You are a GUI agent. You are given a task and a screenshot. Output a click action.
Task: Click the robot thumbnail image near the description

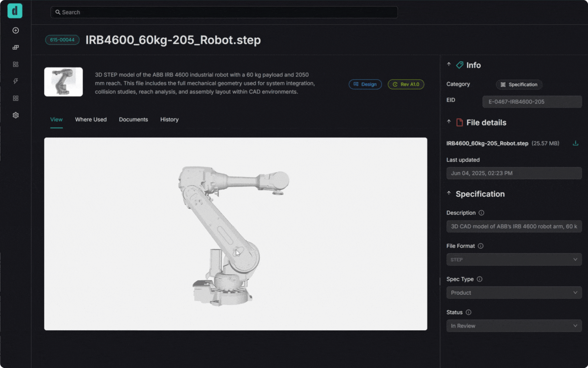[x=63, y=82]
